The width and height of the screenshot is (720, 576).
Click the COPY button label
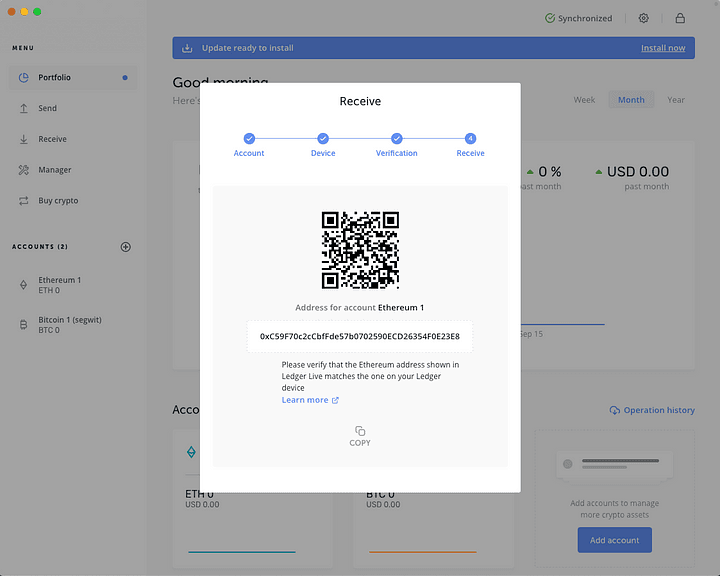pyautogui.click(x=360, y=443)
